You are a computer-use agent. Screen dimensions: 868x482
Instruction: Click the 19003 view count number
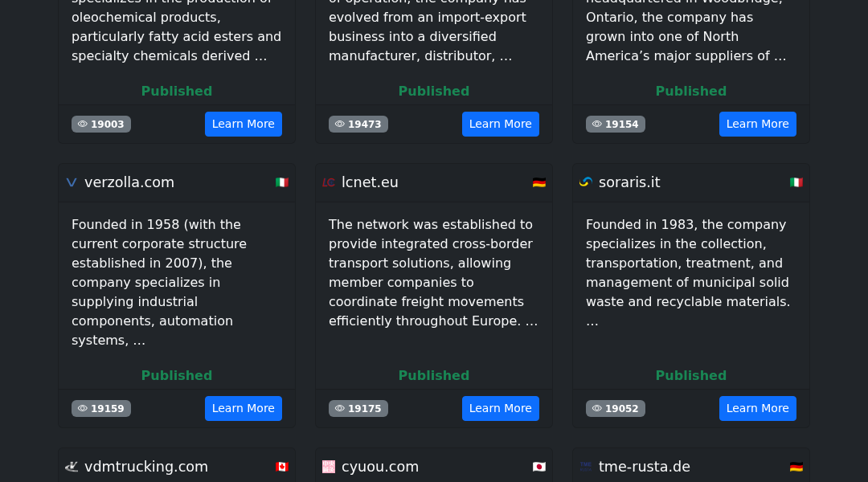coord(108,124)
